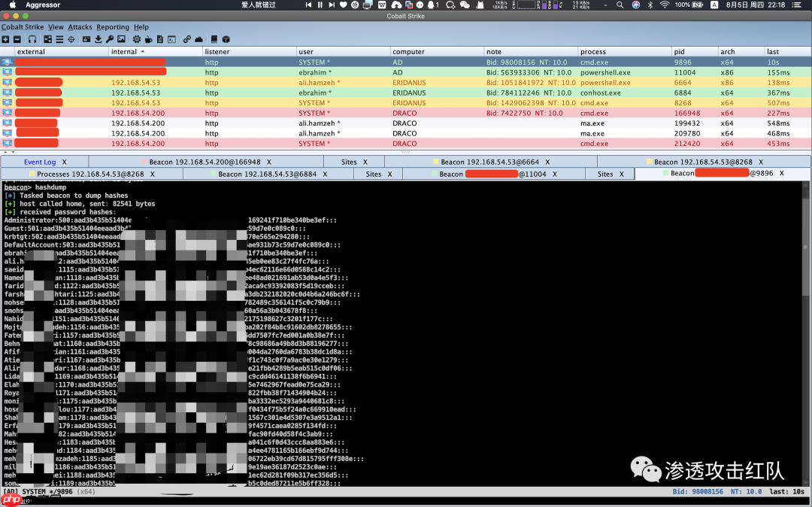Open Listeners via the headphones icon
812x507 pixels.
(x=32, y=39)
